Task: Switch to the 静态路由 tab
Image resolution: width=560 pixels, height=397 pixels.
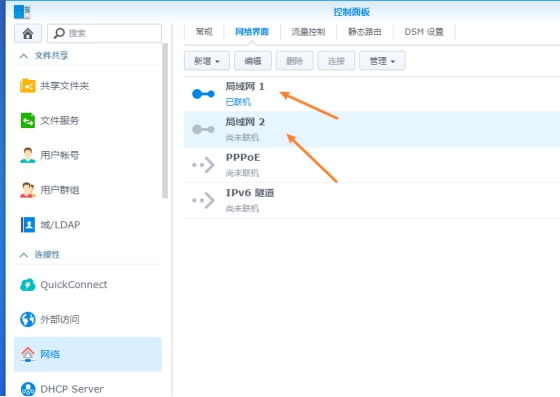Action: coord(365,32)
